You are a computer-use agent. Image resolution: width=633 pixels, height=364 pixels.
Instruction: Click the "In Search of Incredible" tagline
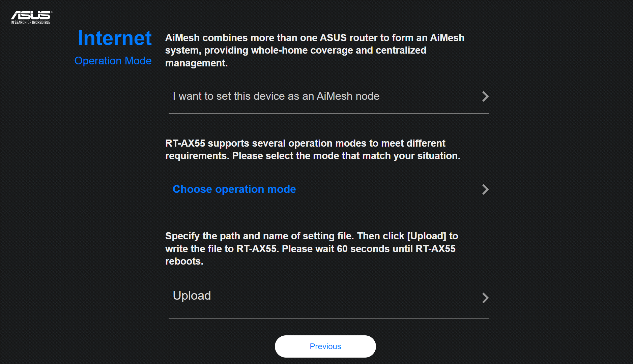coord(30,23)
